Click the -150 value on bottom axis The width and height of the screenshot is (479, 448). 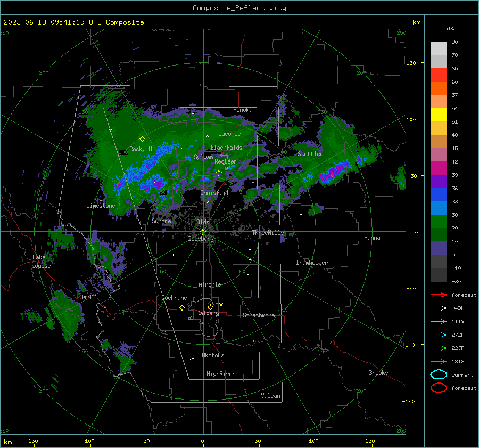[x=31, y=441]
